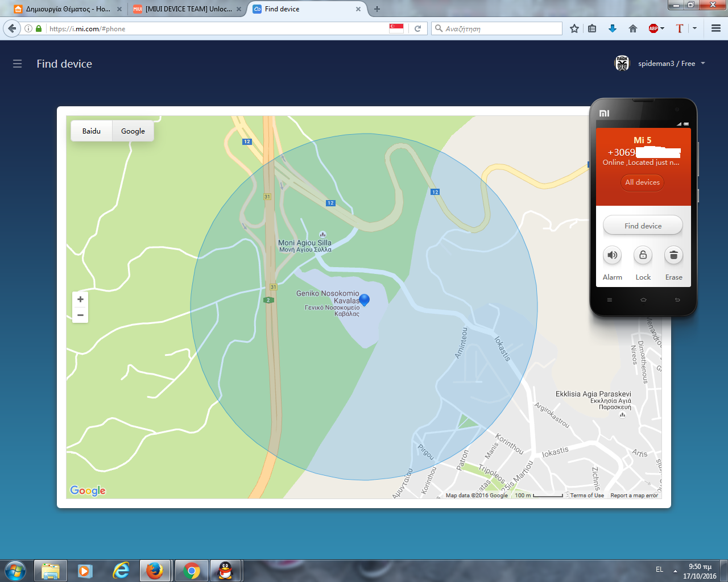Click the Agia Paraskevi church marker icon

(622, 415)
